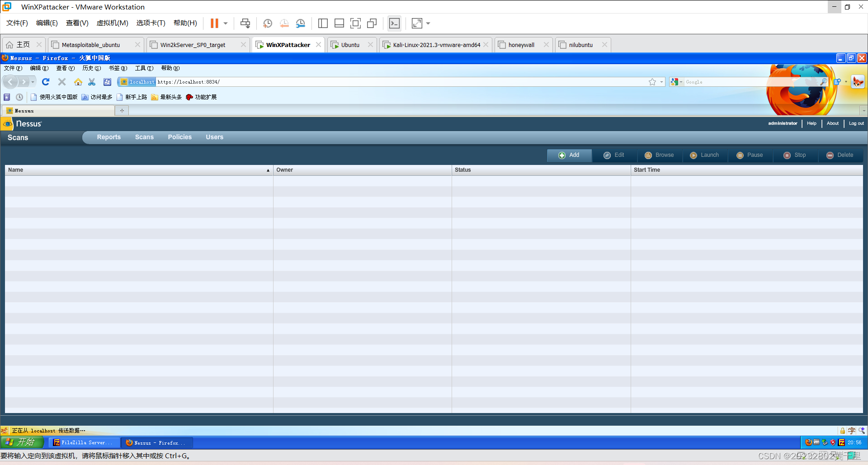Open Nessus Users tab
Viewport: 868px width, 465px height.
click(214, 137)
